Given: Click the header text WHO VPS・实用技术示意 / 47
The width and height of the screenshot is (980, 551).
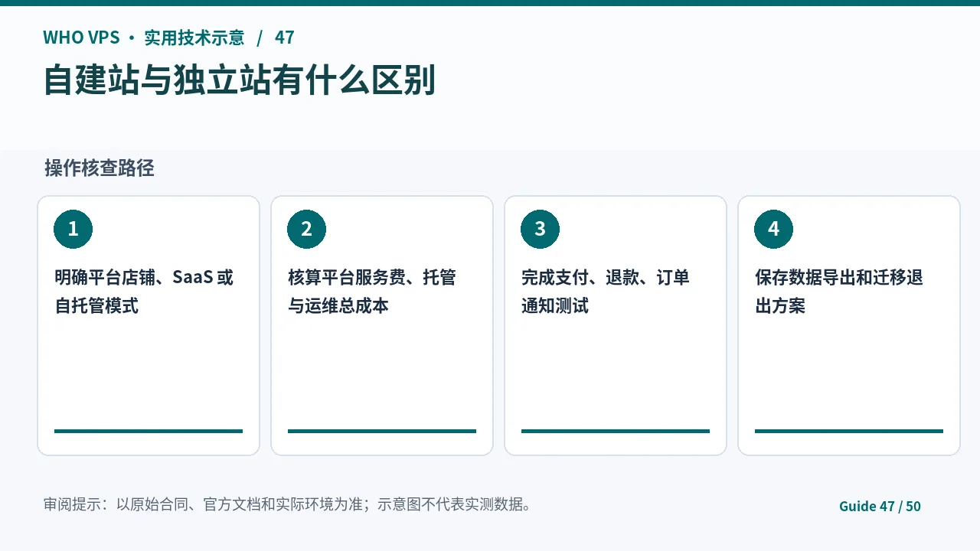Looking at the screenshot, I should pos(168,37).
